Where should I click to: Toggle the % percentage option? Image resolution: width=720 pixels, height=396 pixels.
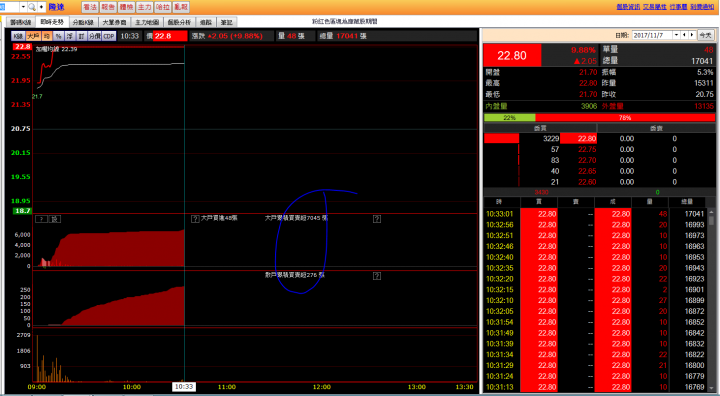(58, 36)
